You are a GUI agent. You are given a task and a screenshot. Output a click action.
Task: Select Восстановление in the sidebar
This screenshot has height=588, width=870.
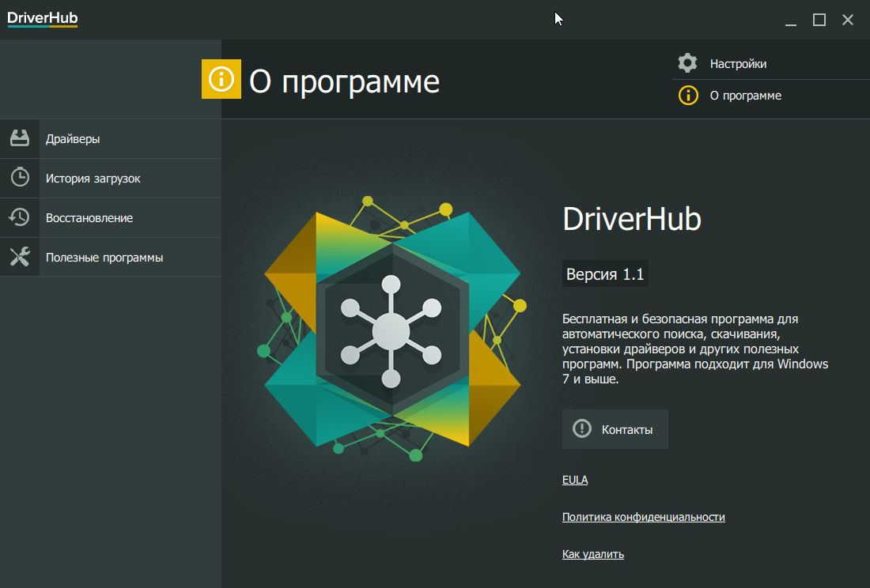(89, 218)
